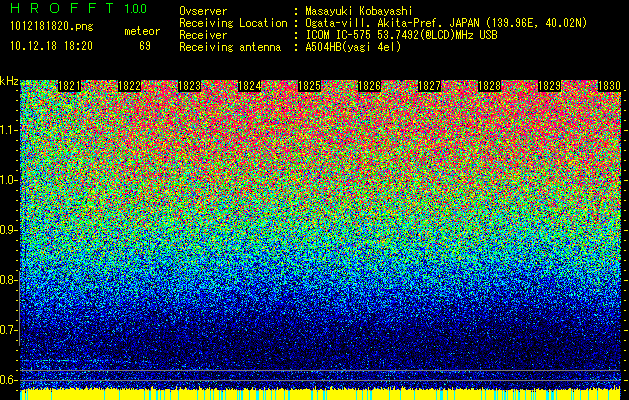Click the yellow signal level bar at bottom
629x400 pixels.
click(321, 394)
